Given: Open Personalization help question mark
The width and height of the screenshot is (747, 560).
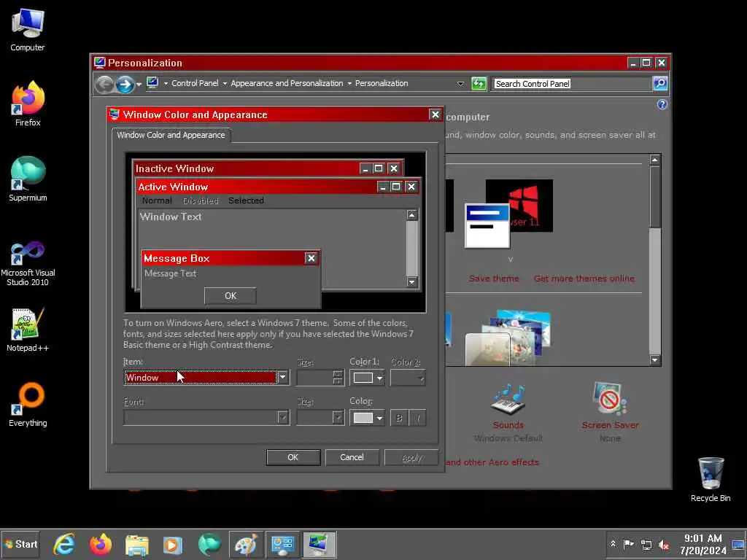Looking at the screenshot, I should point(662,104).
